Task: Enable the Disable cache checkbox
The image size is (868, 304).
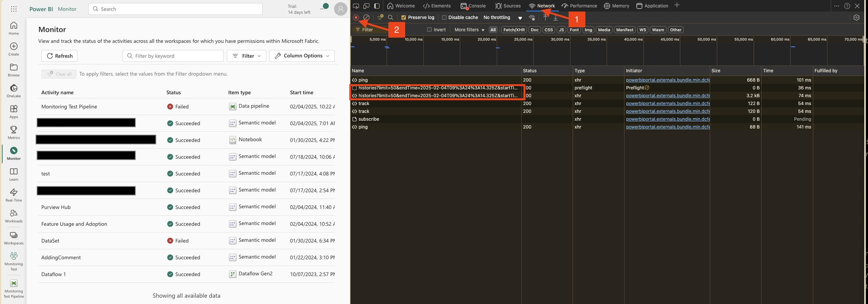Action: pos(444,18)
